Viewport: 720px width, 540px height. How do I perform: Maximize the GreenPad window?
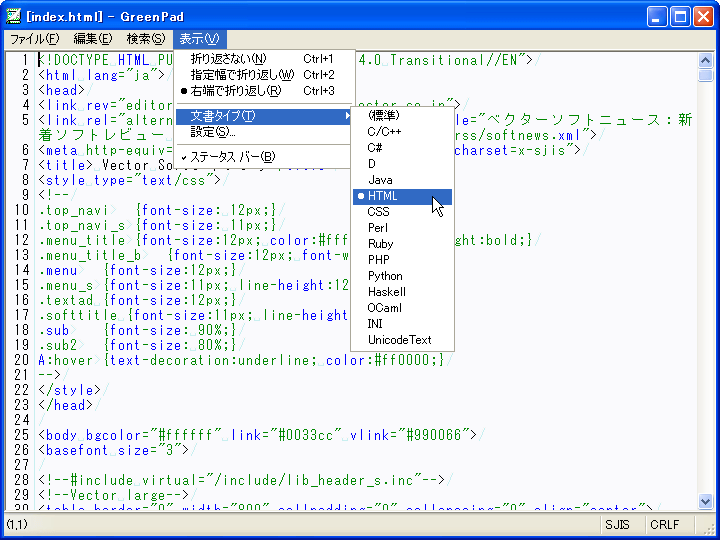point(680,17)
